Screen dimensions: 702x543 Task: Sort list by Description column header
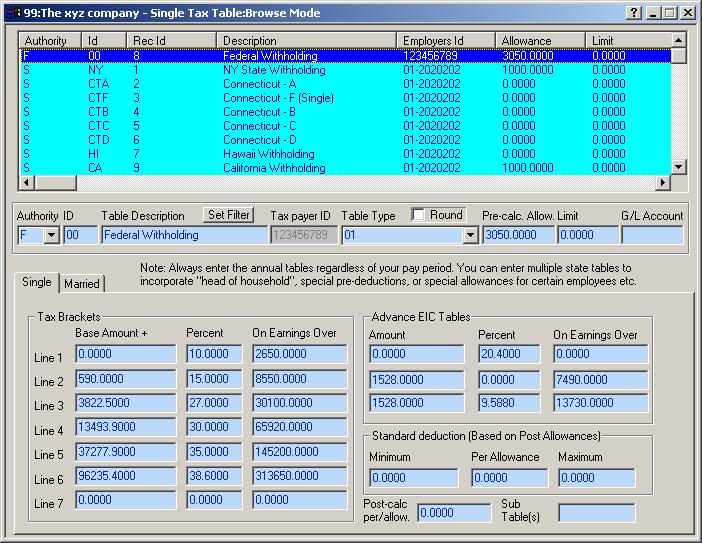[306, 41]
